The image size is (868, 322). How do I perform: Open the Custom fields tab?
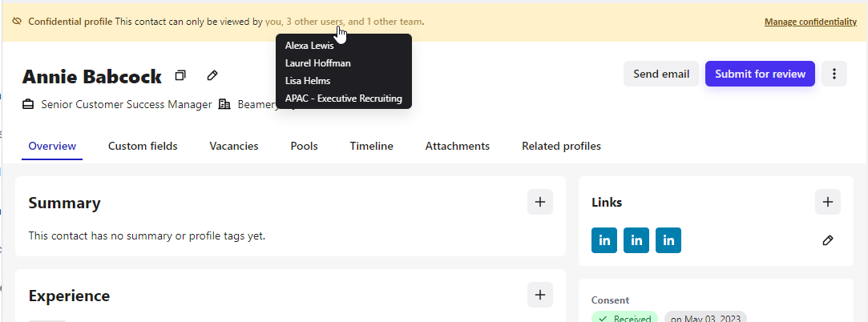click(x=143, y=146)
